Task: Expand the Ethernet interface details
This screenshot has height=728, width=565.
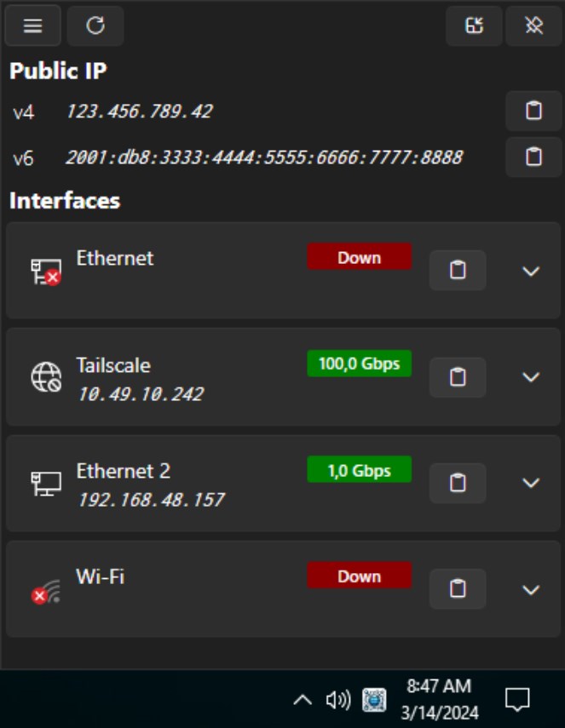Action: 529,271
